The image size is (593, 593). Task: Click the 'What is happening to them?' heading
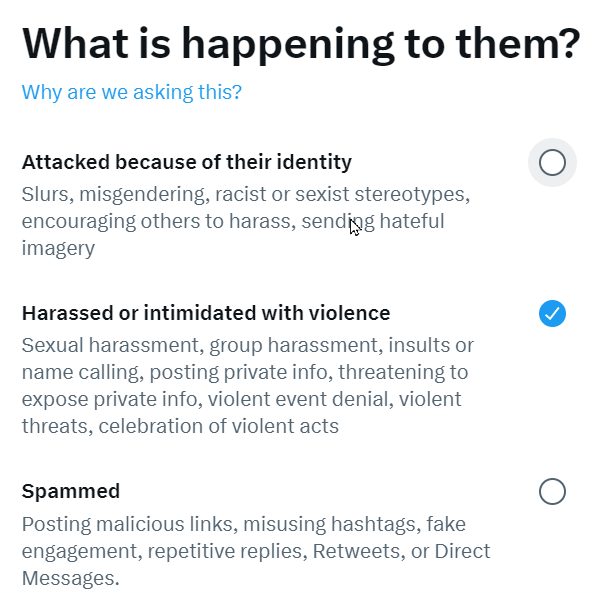pyautogui.click(x=301, y=44)
